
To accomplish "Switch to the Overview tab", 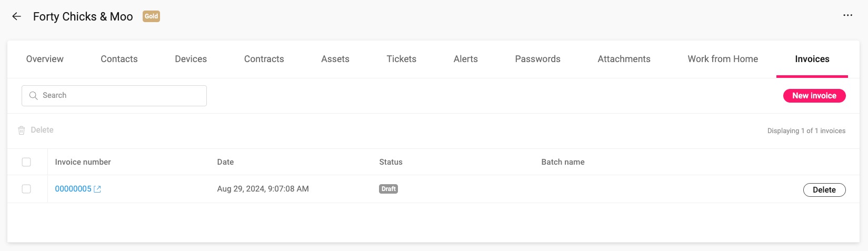I will [45, 59].
